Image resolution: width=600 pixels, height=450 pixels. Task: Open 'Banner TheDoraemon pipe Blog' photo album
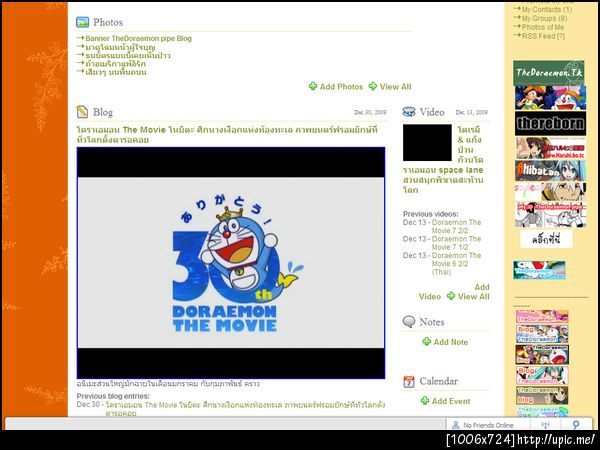click(139, 38)
